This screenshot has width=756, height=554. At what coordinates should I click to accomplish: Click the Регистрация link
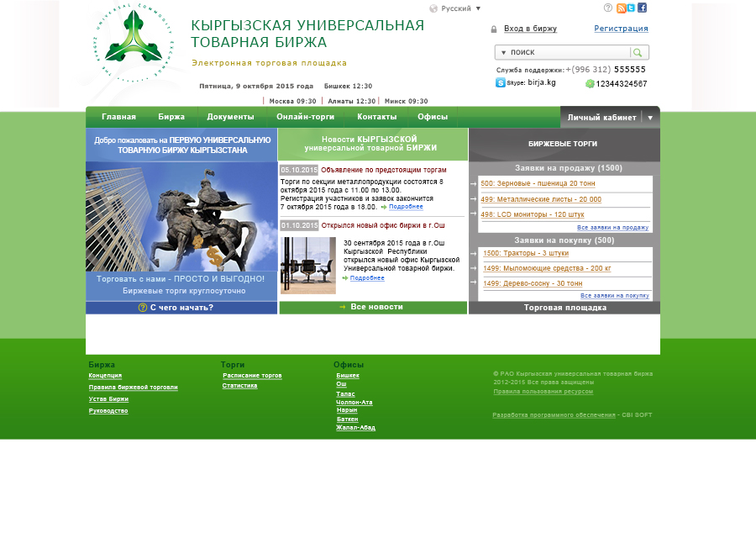pyautogui.click(x=621, y=29)
